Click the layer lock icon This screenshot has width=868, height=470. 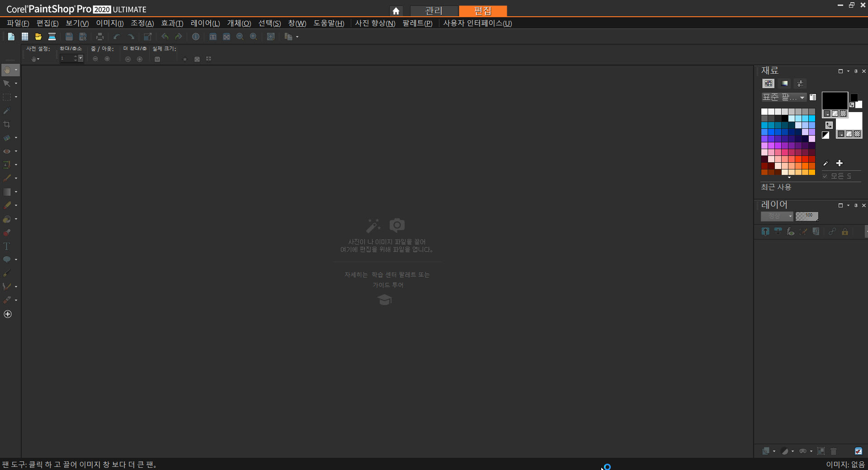(x=845, y=231)
